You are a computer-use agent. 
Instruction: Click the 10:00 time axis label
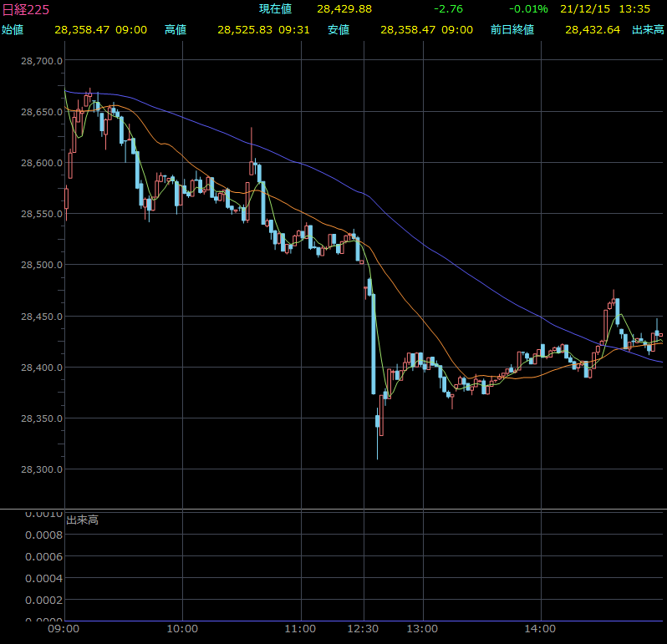tap(182, 629)
